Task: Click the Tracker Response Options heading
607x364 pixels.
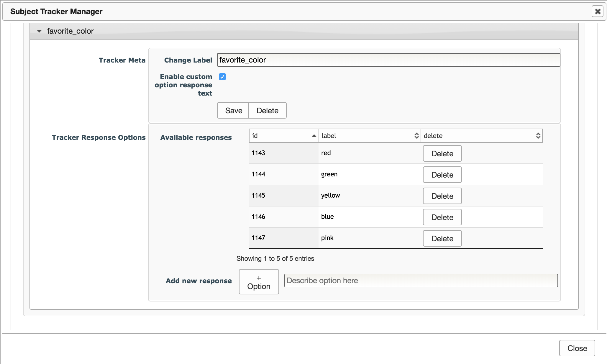Action: (x=99, y=137)
